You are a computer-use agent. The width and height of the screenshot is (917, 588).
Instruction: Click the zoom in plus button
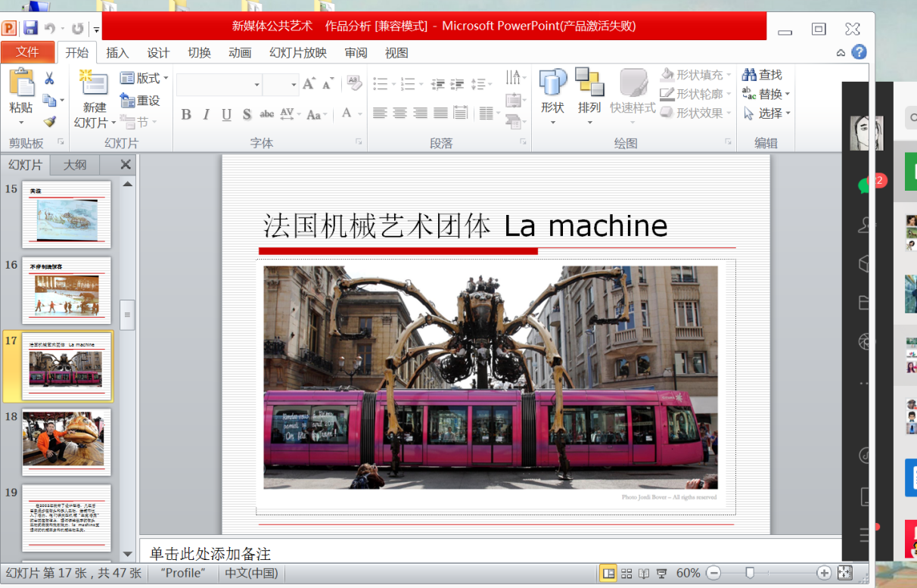(x=824, y=573)
